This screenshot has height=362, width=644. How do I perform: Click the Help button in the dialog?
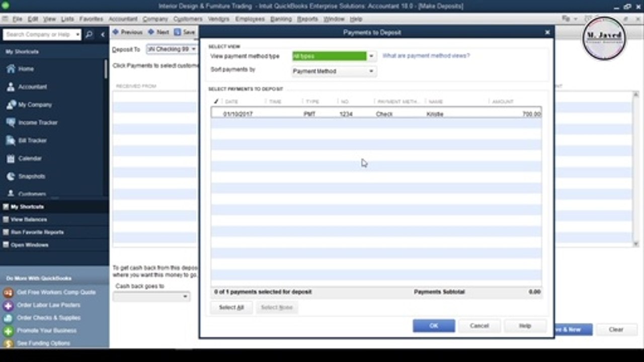point(525,326)
